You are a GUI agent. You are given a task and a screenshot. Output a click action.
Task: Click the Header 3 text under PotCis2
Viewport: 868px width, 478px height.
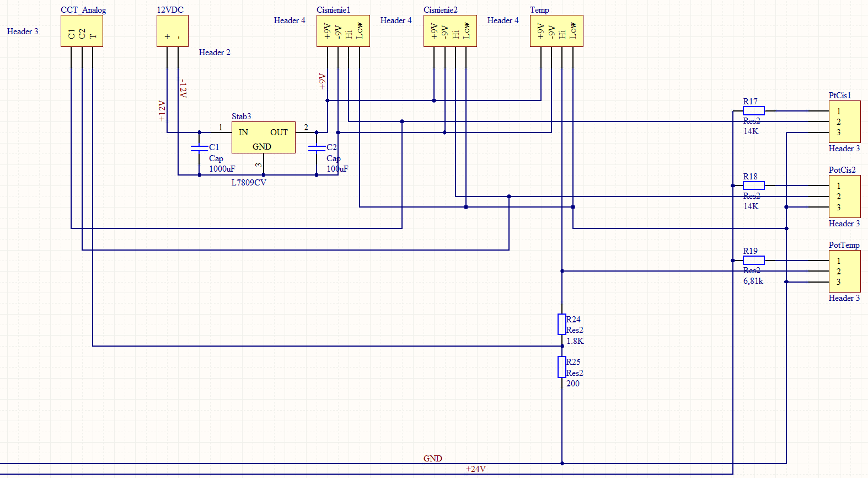coord(844,224)
